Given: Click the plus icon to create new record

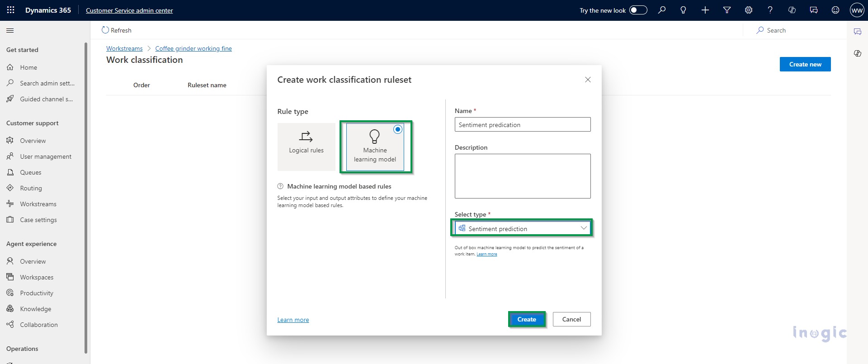Looking at the screenshot, I should tap(705, 10).
